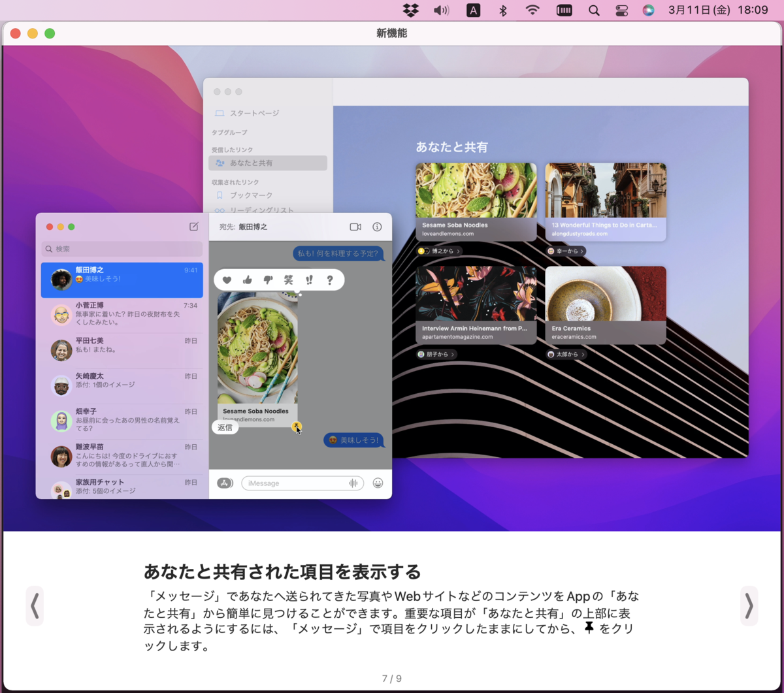
Task: Toggle the 笑 tapback reaction
Action: click(288, 280)
